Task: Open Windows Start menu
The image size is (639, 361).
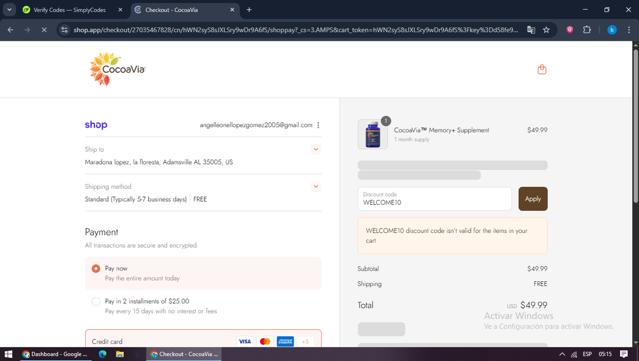Action: tap(8, 354)
